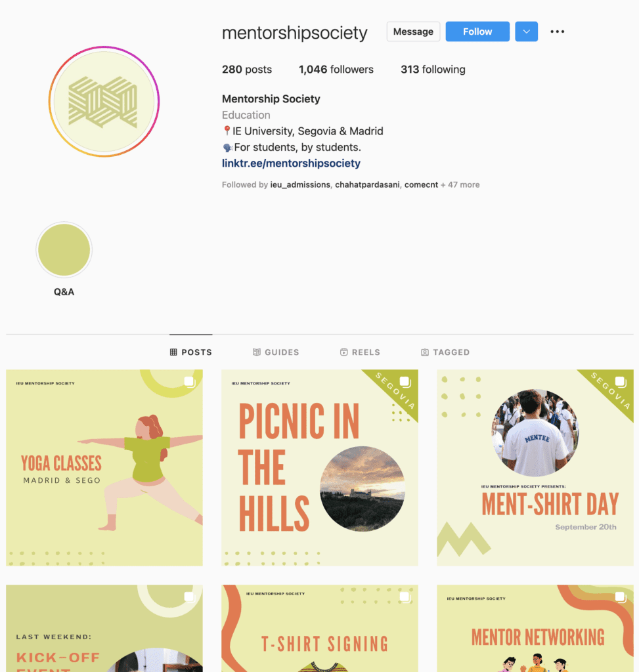Open the Picnic in the Hills post
This screenshot has height=672, width=639.
[319, 467]
